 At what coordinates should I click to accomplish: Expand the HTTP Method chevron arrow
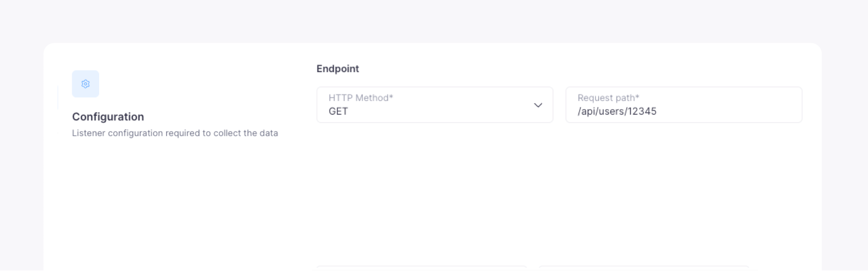coord(538,105)
